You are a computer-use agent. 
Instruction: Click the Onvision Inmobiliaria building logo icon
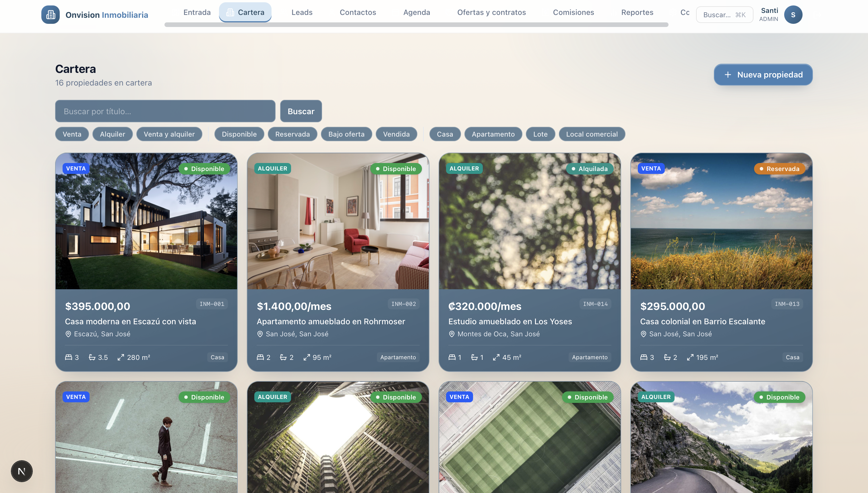[x=51, y=15]
